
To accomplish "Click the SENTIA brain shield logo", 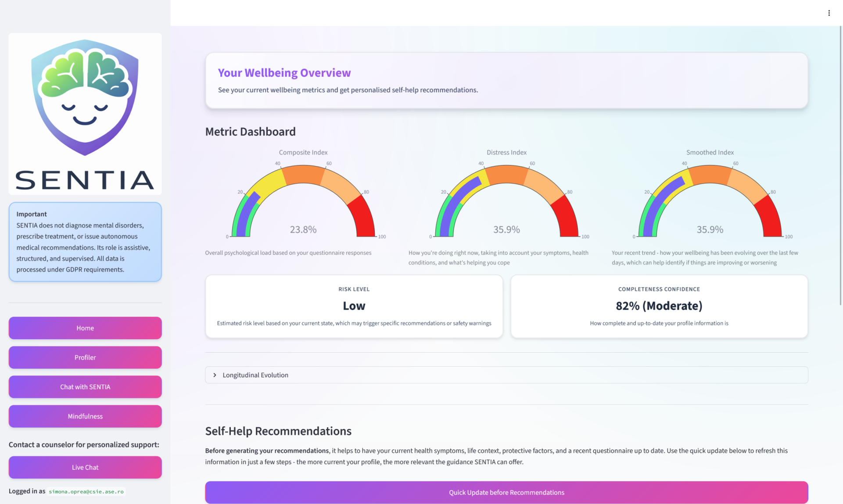I will (x=85, y=114).
